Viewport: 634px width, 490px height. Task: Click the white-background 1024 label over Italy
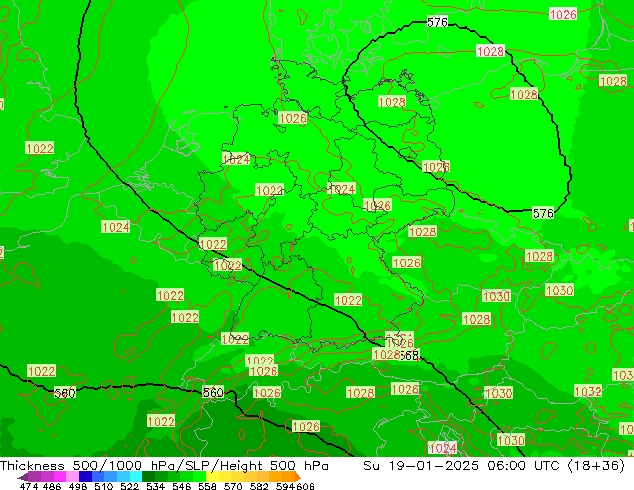pos(442,448)
